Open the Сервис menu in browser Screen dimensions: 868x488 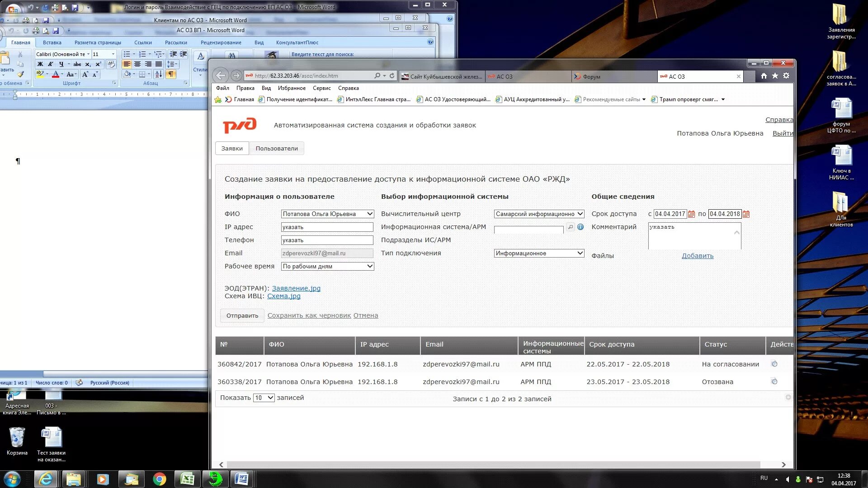322,88
